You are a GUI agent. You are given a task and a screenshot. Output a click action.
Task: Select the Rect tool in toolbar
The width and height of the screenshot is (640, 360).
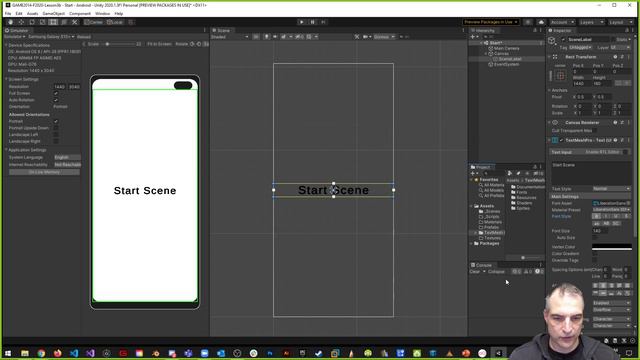[53, 22]
